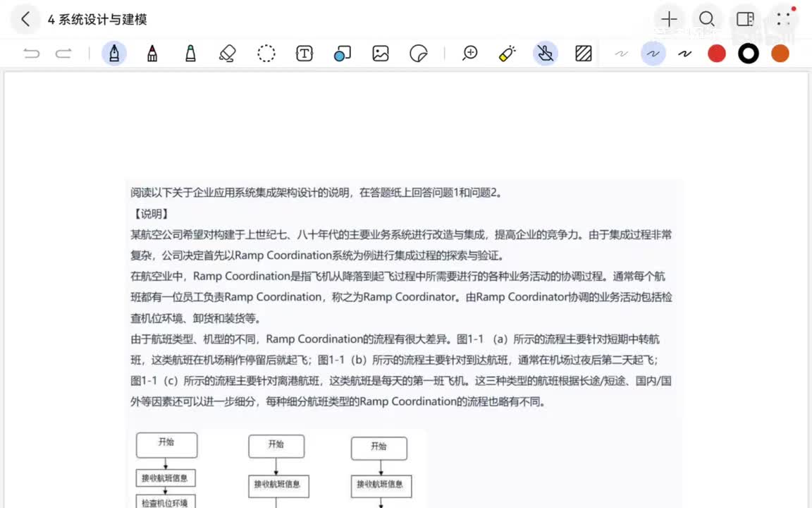Viewport: 812px width, 508px height.
Task: Choose the thickest stroke width
Action: point(684,54)
